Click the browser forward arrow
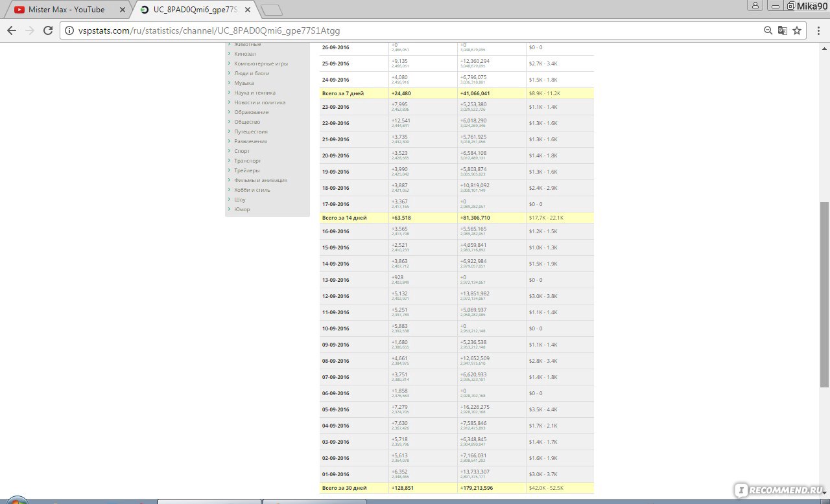Image resolution: width=830 pixels, height=504 pixels. pyautogui.click(x=30, y=30)
